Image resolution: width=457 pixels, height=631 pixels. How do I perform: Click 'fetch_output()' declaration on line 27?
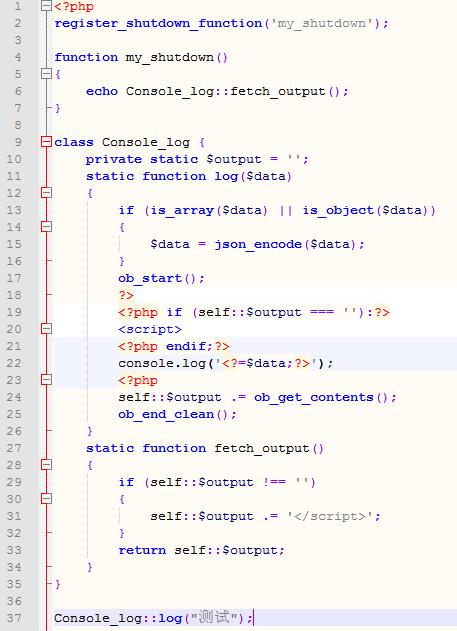click(x=269, y=448)
